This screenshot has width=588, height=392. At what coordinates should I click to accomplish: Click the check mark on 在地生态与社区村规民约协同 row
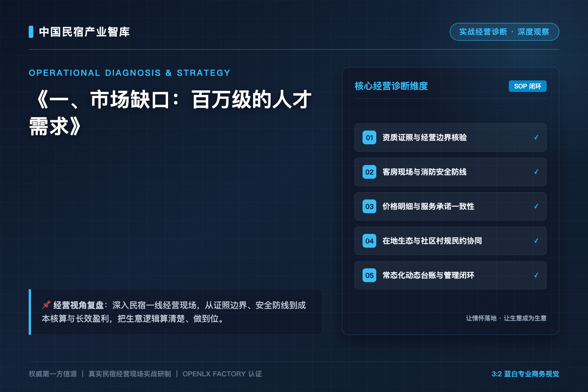point(536,241)
